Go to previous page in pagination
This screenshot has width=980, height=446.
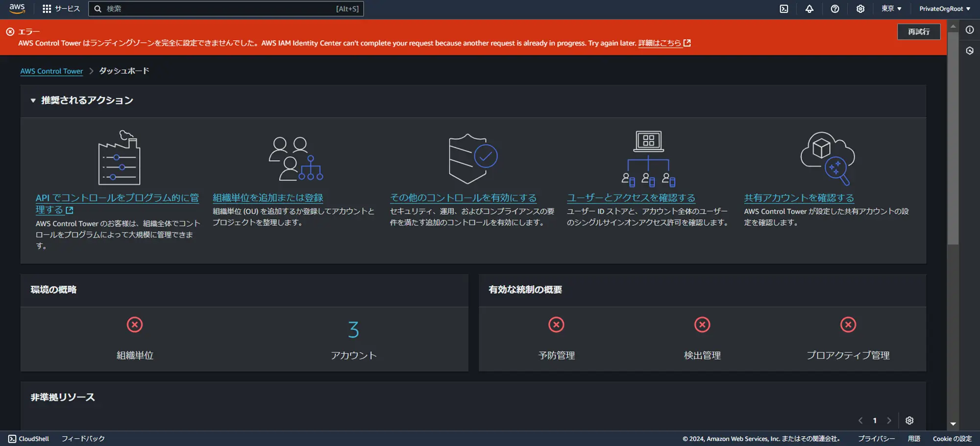[860, 421]
